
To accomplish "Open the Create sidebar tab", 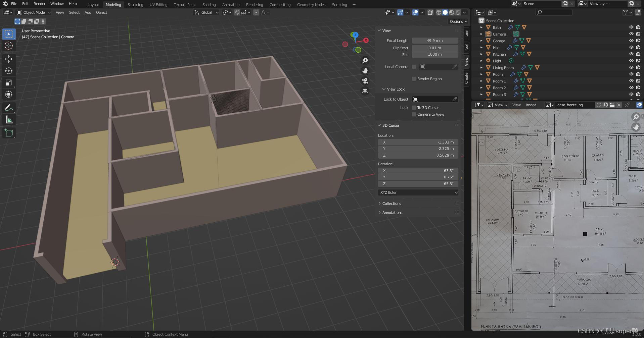I will [467, 78].
